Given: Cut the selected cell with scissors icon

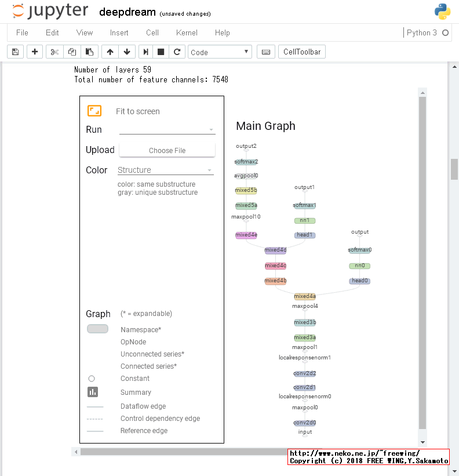Looking at the screenshot, I should [x=54, y=52].
